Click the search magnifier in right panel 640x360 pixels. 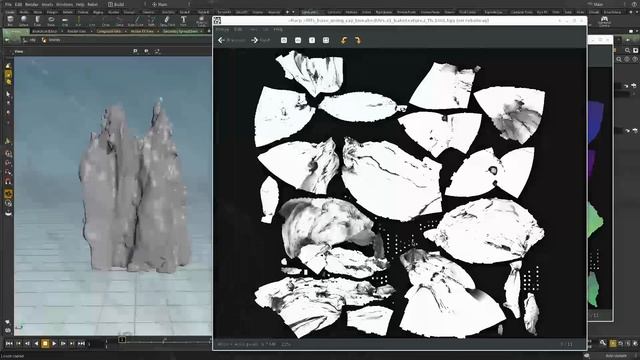tap(627, 51)
